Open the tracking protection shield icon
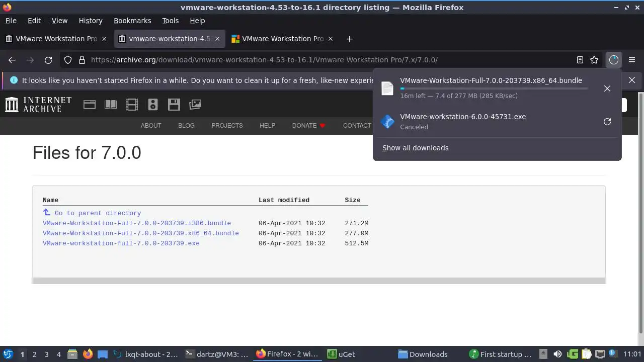This screenshot has width=644, height=362. [x=68, y=60]
